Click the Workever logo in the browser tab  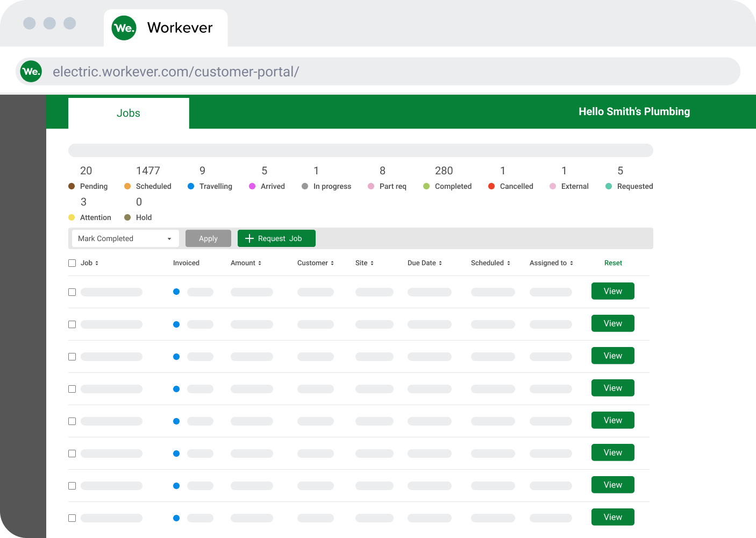(x=123, y=28)
